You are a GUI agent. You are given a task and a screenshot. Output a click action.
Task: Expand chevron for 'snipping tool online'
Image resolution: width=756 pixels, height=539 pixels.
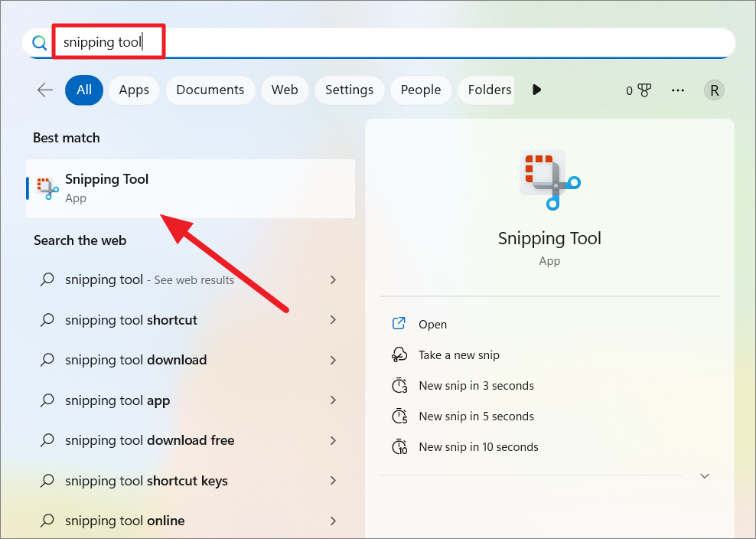pos(333,521)
